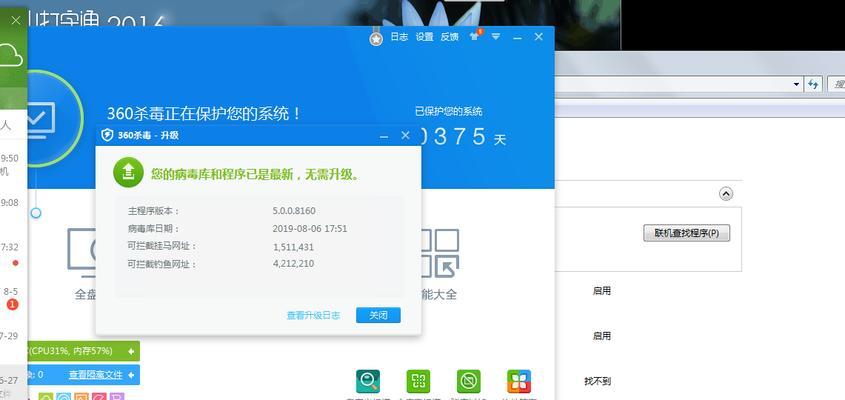845x400 pixels.
Task: Click the 找不到 entry in background window
Action: click(598, 381)
